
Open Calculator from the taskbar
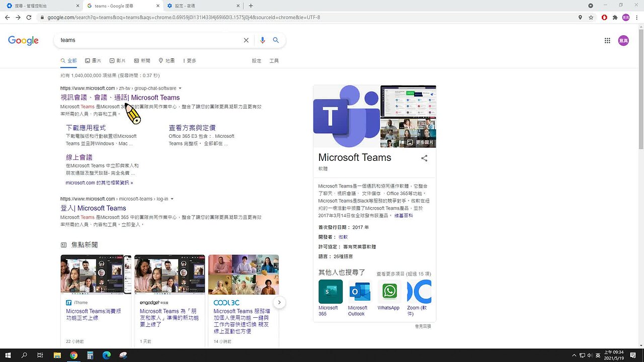point(90,355)
